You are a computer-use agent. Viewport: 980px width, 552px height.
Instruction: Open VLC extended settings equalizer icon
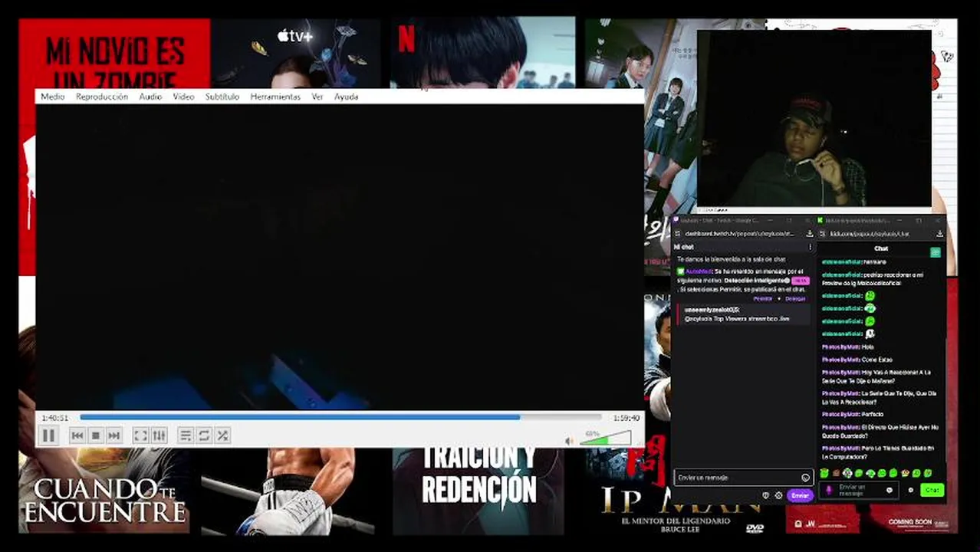click(x=159, y=435)
